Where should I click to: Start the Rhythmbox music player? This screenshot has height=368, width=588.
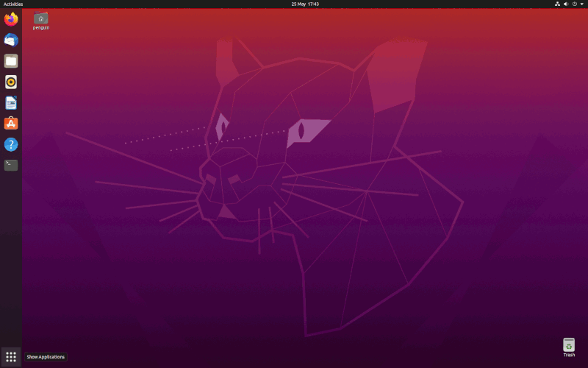(11, 82)
